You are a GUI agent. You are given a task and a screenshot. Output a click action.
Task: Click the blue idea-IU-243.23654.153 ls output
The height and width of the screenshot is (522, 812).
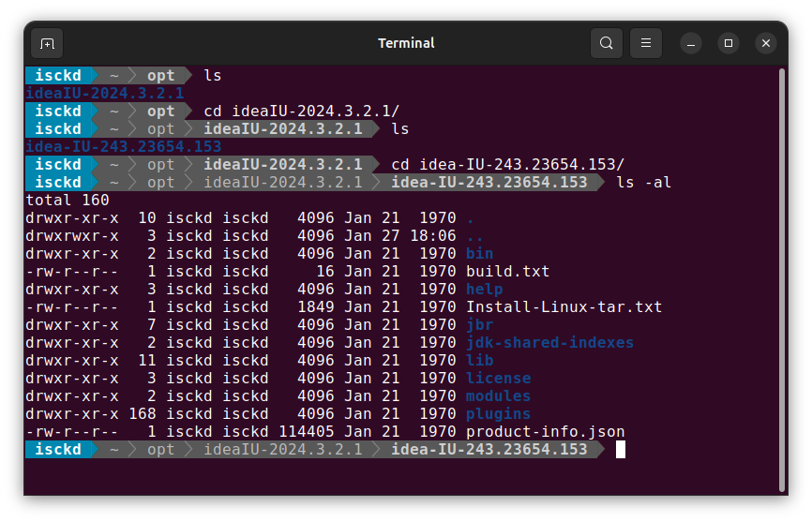pos(123,146)
